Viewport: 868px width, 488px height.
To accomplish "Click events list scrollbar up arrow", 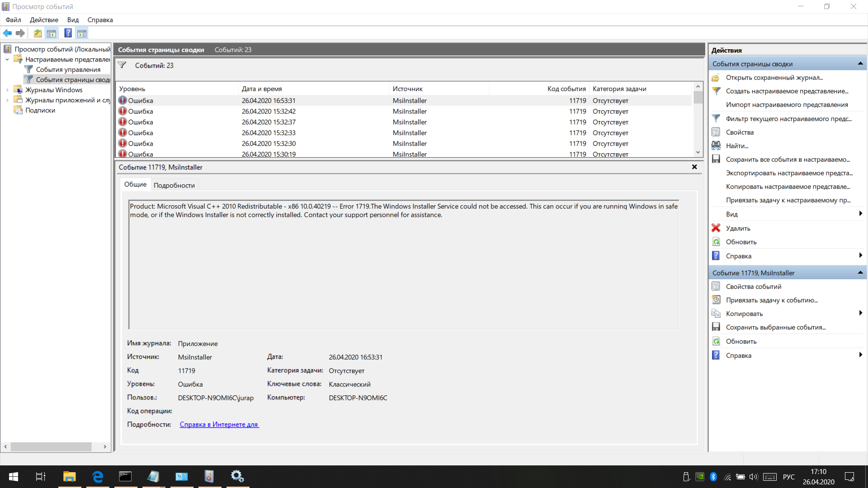I will [x=698, y=87].
